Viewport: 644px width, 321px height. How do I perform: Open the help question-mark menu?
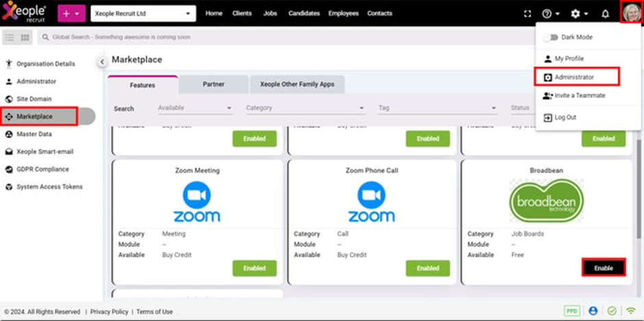click(550, 14)
